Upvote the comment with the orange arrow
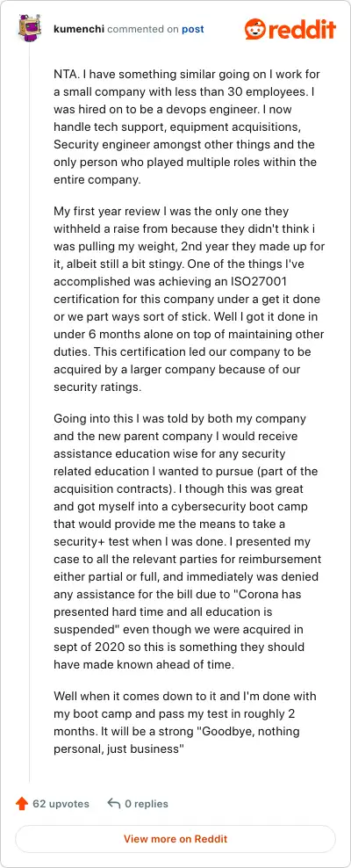 tap(22, 803)
